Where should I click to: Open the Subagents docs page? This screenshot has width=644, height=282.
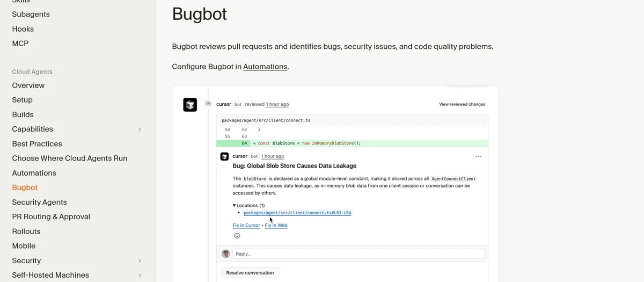(x=31, y=15)
